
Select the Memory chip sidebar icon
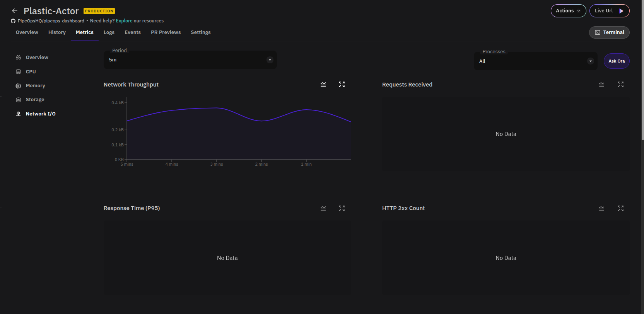pyautogui.click(x=18, y=86)
